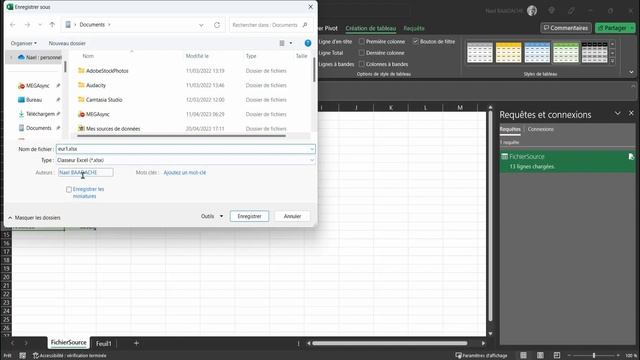Viewport: 640px width, 360px height.
Task: Add a new sheet with plus button
Action: point(136,344)
